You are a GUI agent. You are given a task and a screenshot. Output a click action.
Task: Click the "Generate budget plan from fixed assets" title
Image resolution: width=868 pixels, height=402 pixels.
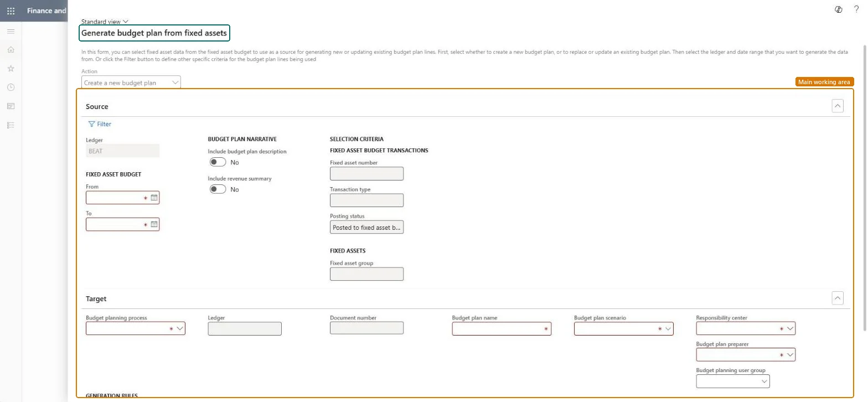154,33
